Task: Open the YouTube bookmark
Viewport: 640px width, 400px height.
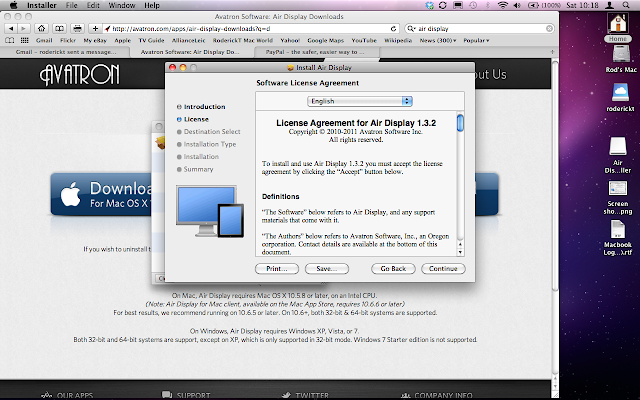Action: pos(364,40)
